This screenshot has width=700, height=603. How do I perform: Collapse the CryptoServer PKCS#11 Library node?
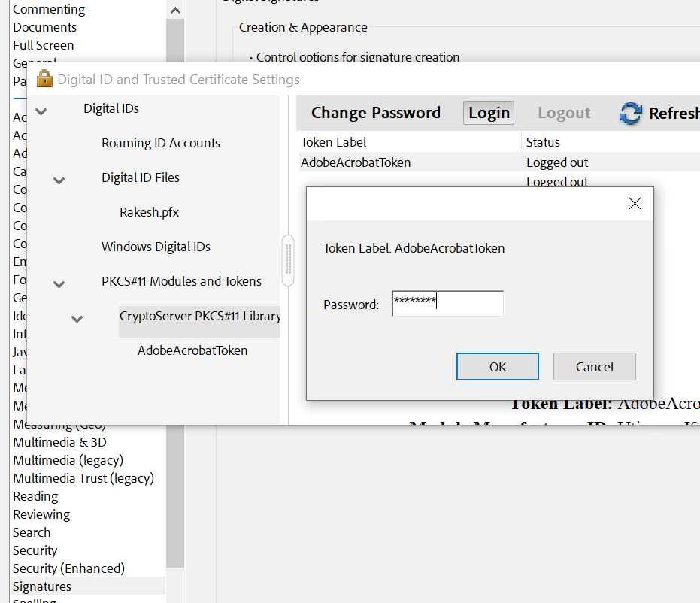pyautogui.click(x=77, y=319)
